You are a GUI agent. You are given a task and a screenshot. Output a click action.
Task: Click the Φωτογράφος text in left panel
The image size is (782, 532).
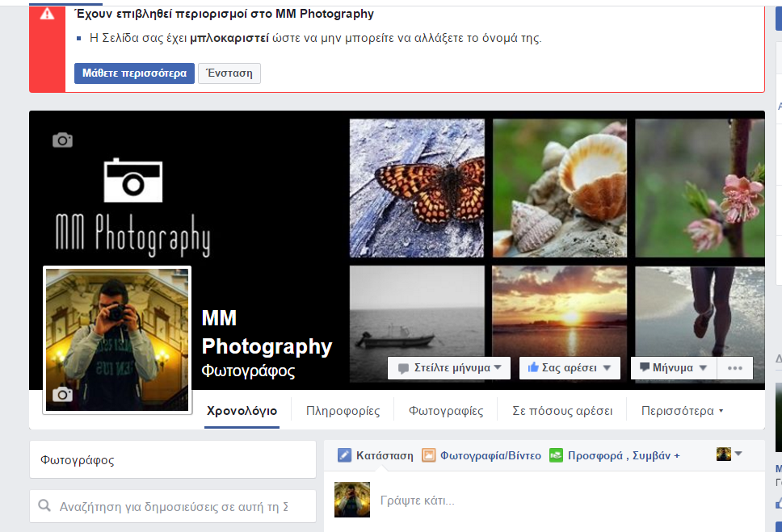click(78, 459)
